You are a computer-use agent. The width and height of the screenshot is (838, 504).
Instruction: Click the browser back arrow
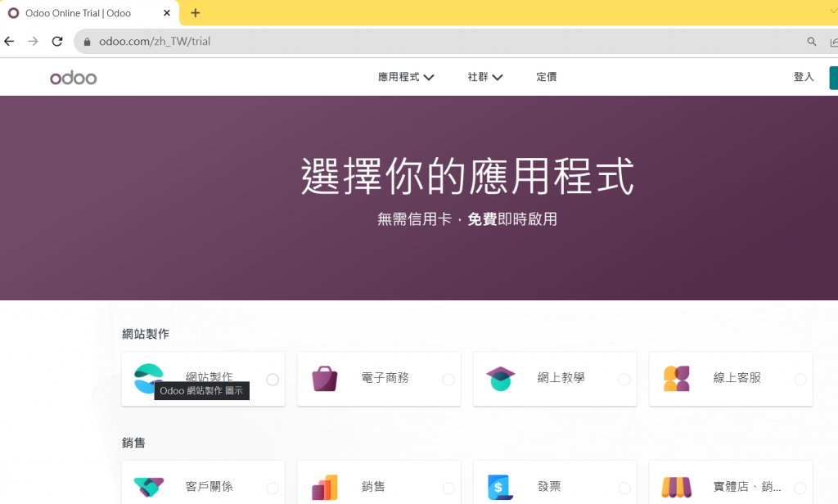click(x=9, y=41)
